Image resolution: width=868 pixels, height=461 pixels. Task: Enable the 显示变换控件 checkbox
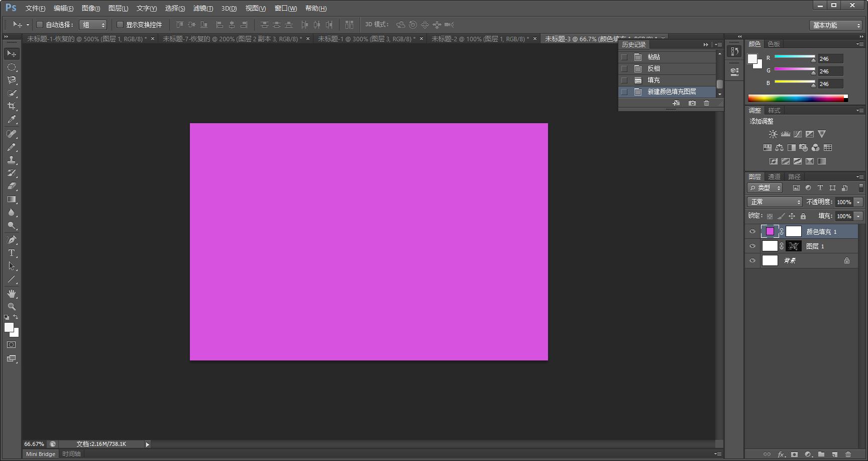120,25
